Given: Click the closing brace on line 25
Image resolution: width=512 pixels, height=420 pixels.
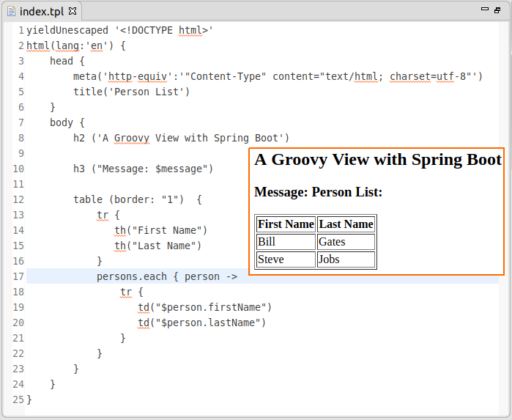Looking at the screenshot, I should (x=29, y=399).
